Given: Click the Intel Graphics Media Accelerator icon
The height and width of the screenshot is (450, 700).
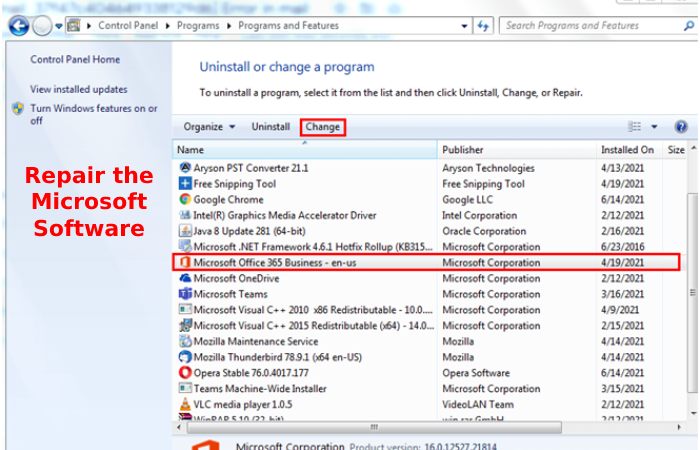Looking at the screenshot, I should [185, 215].
